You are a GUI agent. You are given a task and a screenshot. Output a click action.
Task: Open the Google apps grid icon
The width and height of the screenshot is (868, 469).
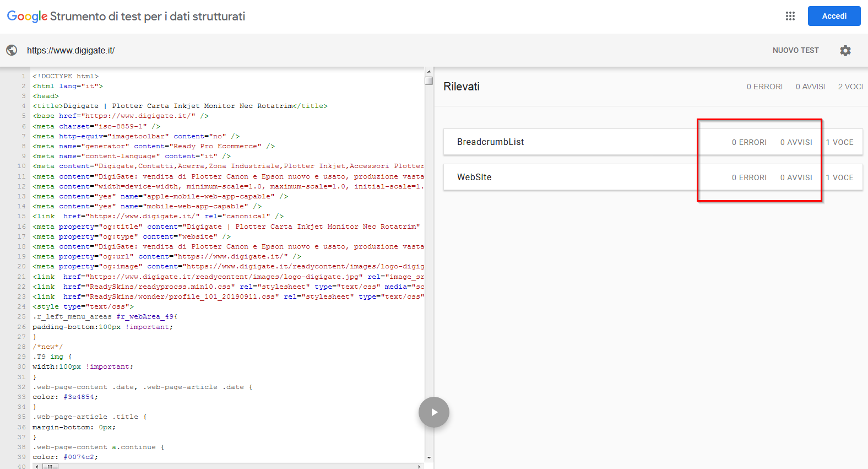click(790, 16)
